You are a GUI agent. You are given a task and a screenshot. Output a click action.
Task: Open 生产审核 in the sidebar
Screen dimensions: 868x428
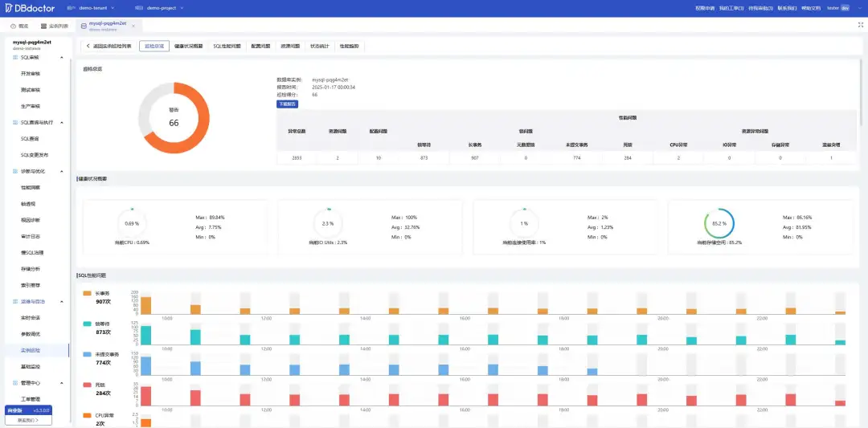click(31, 106)
